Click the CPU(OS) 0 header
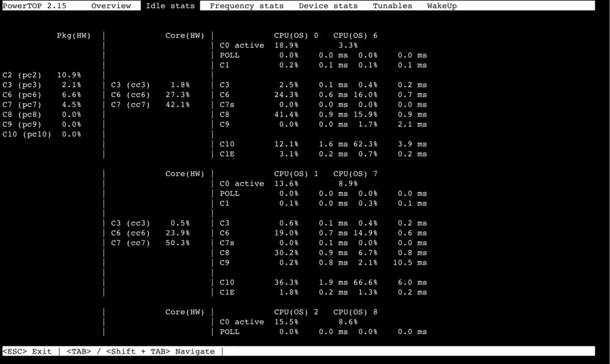 [x=296, y=35]
